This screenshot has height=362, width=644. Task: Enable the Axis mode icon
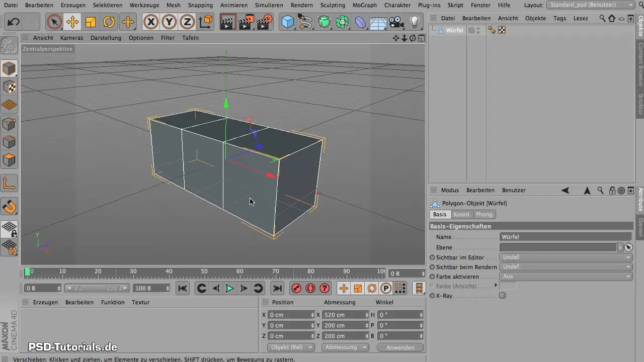coord(9,184)
